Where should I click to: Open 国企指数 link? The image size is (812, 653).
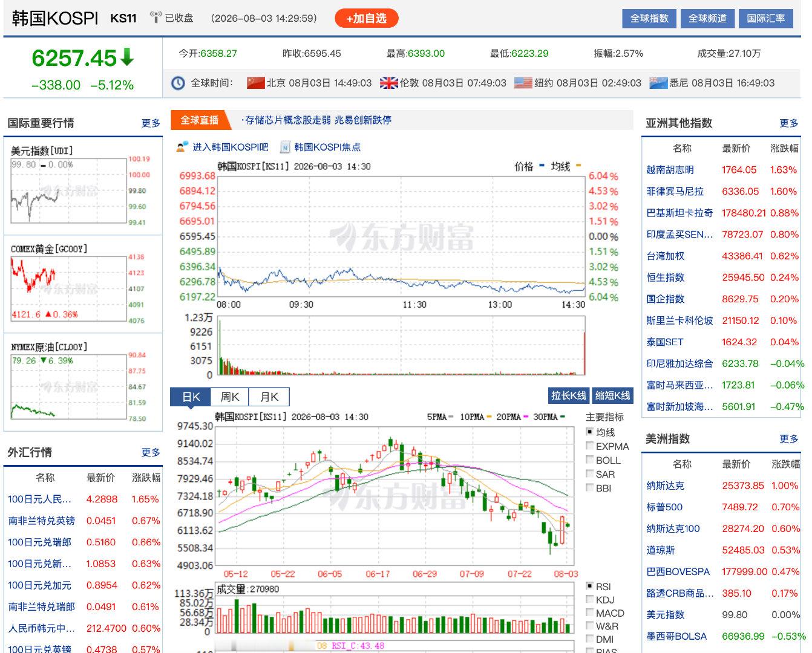[666, 299]
